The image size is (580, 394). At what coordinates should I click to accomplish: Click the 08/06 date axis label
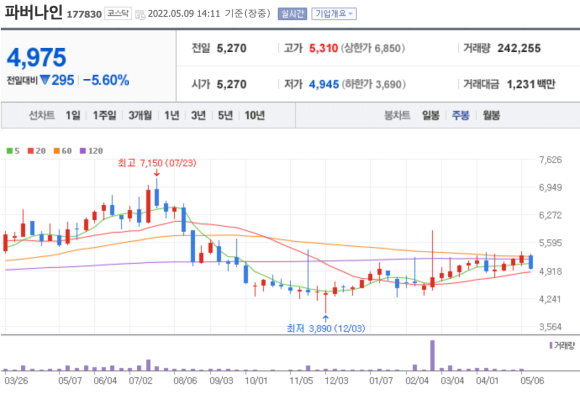tap(185, 381)
